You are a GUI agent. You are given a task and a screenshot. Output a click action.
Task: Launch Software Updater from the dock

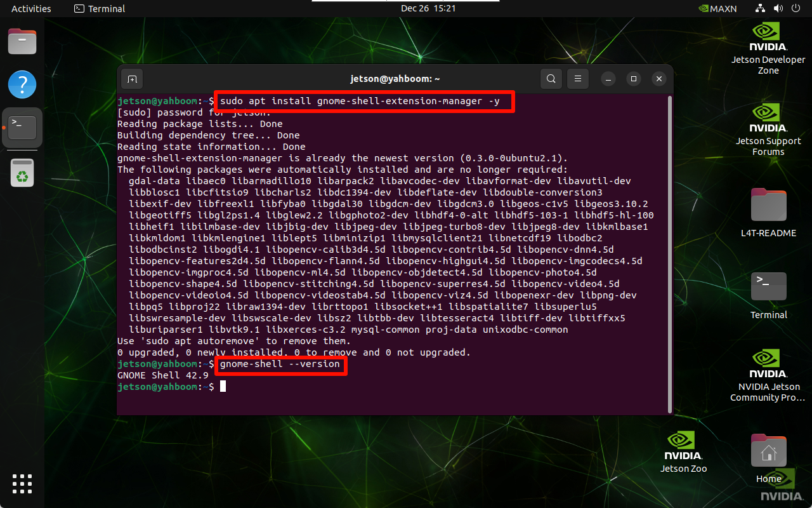pyautogui.click(x=22, y=172)
